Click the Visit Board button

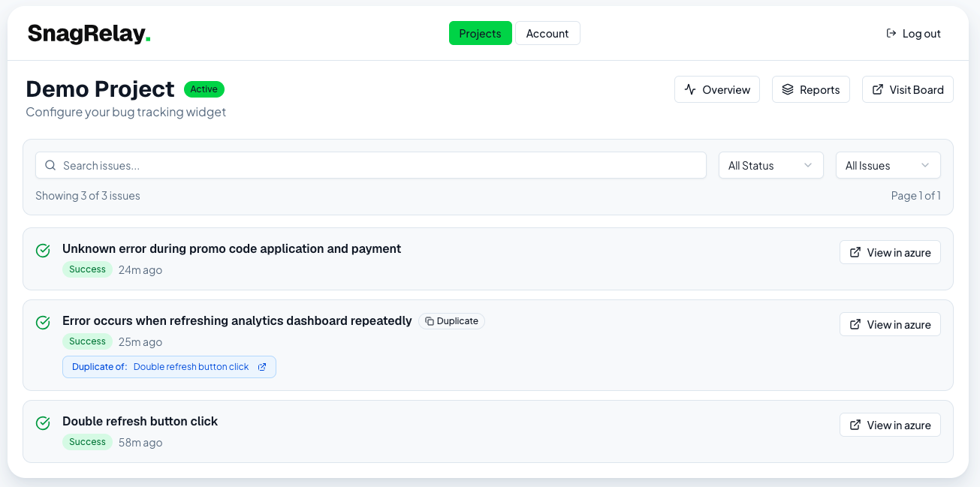(x=908, y=89)
